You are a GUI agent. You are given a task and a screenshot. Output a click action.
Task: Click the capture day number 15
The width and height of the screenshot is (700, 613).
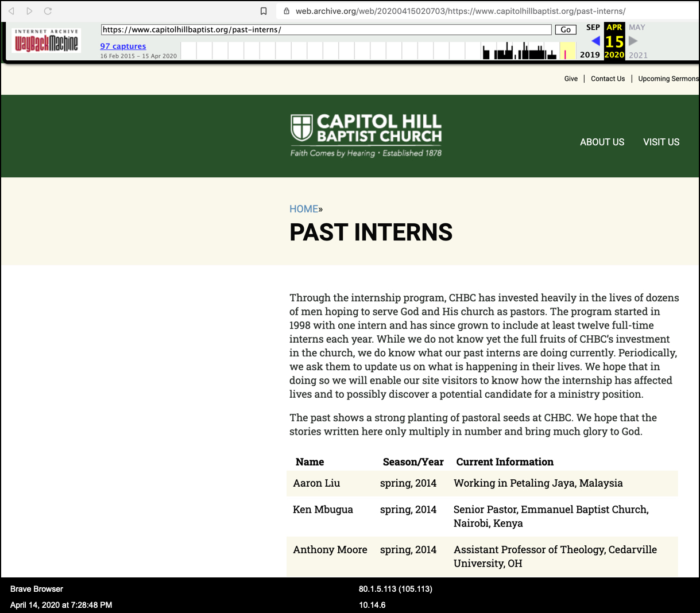tap(614, 41)
